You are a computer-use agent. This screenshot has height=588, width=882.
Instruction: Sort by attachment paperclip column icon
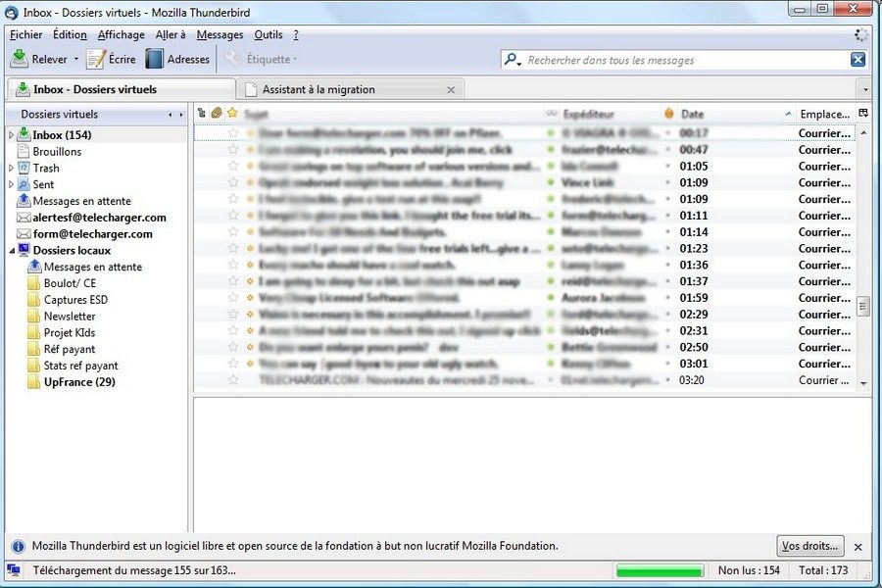(x=217, y=114)
